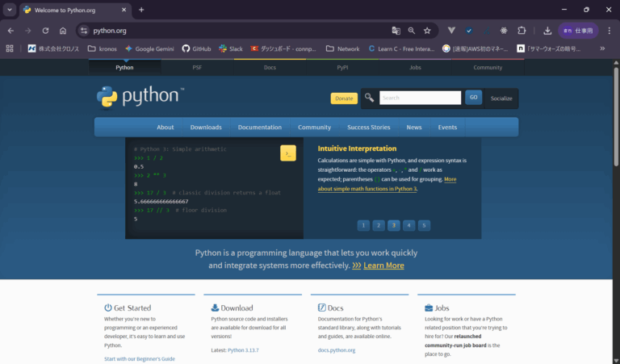Click the site search magnifier icon
The height and width of the screenshot is (364, 620).
(x=369, y=98)
